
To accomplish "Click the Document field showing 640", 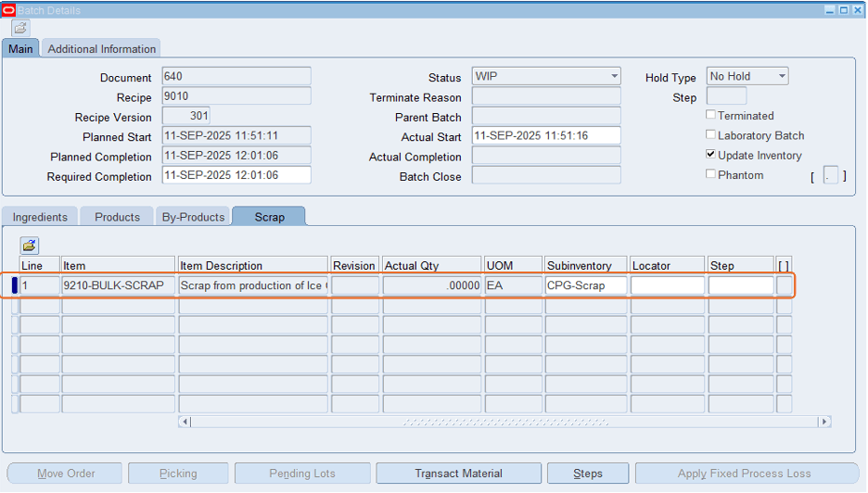I will point(236,76).
